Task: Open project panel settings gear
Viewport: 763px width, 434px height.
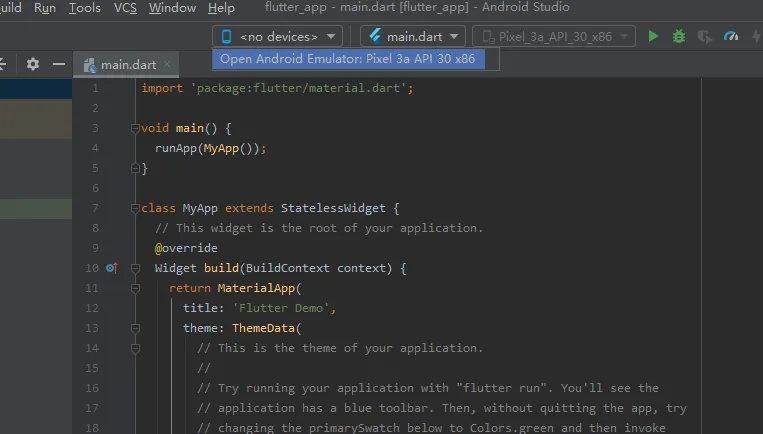Action: click(x=33, y=64)
